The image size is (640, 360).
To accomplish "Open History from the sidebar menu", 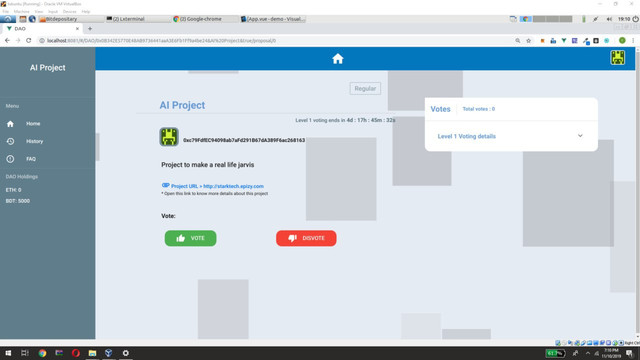I will pyautogui.click(x=34, y=141).
